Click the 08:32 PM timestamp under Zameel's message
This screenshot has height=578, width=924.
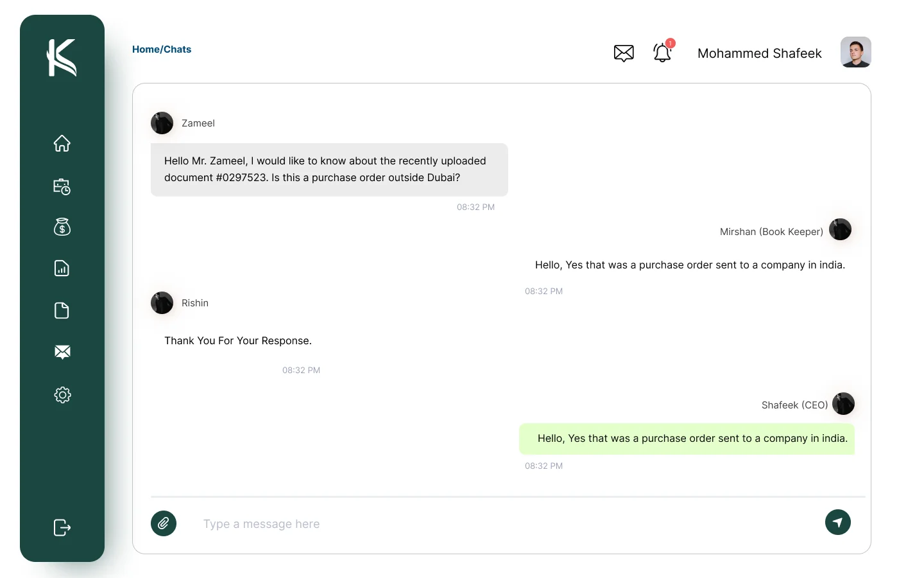[x=475, y=207]
